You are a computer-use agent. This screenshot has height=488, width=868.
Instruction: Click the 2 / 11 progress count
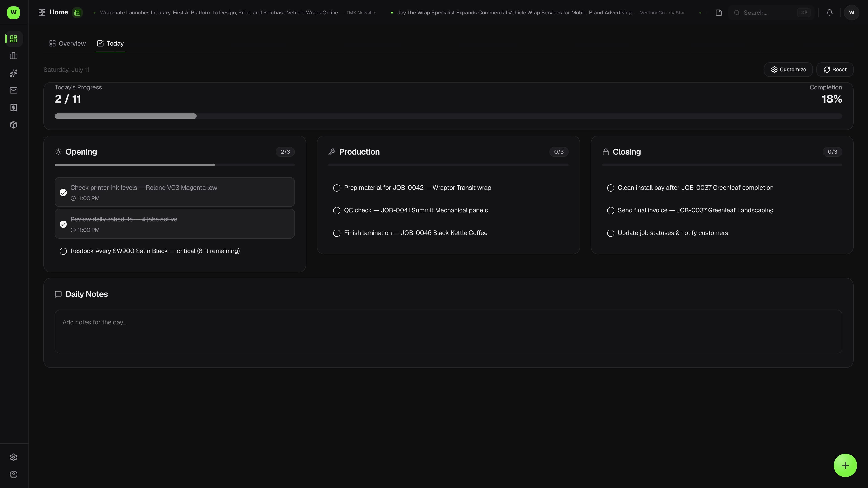click(68, 99)
